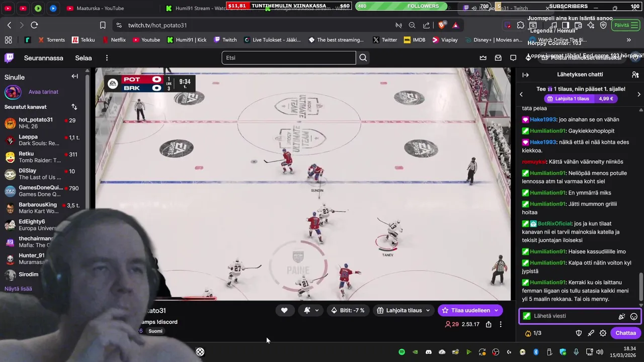Open the Humi91 | Kick bookmark
The height and width of the screenshot is (362, 644).
(x=187, y=40)
